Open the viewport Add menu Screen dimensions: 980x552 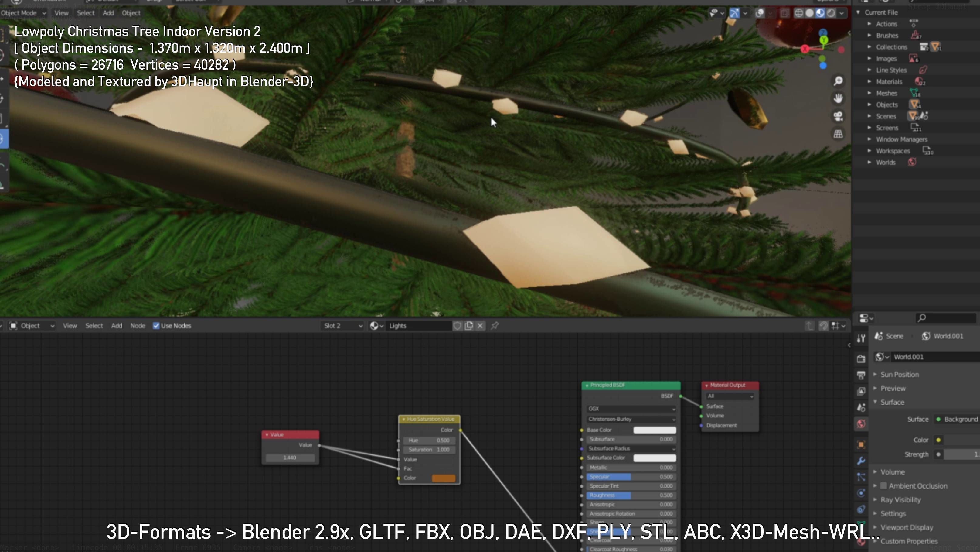(108, 13)
